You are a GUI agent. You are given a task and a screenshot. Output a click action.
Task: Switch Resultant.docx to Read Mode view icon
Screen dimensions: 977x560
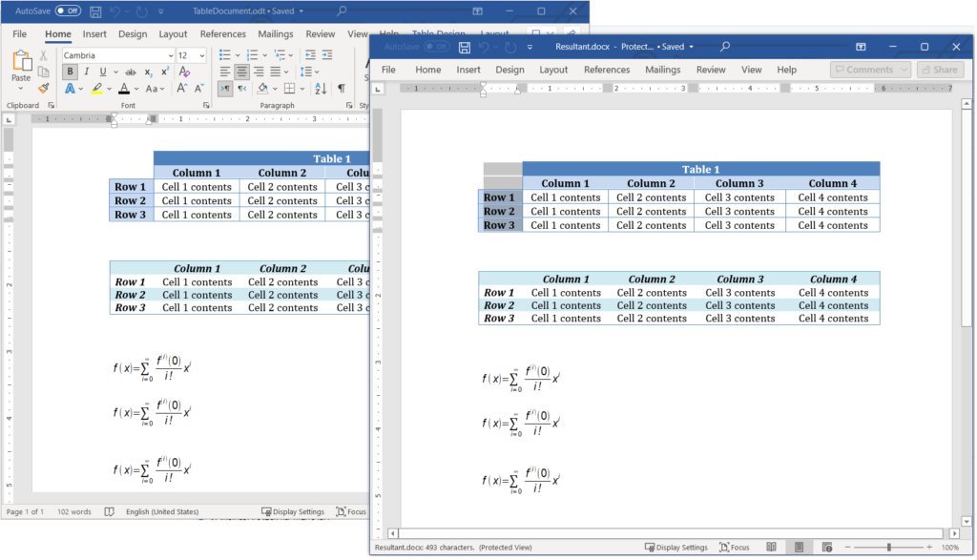tap(773, 546)
